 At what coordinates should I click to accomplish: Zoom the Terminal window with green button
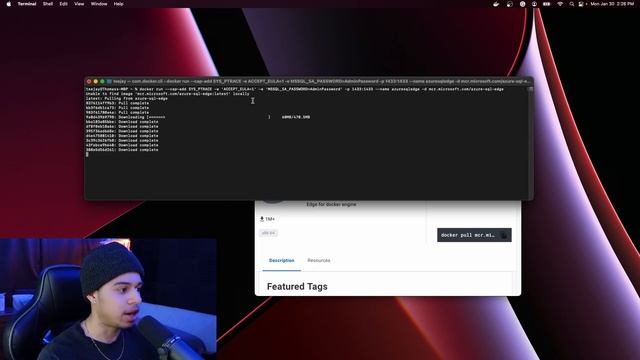102,82
